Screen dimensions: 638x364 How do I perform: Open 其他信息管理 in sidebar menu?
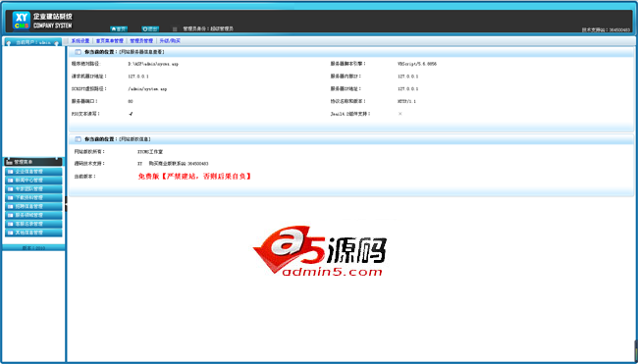[33, 233]
